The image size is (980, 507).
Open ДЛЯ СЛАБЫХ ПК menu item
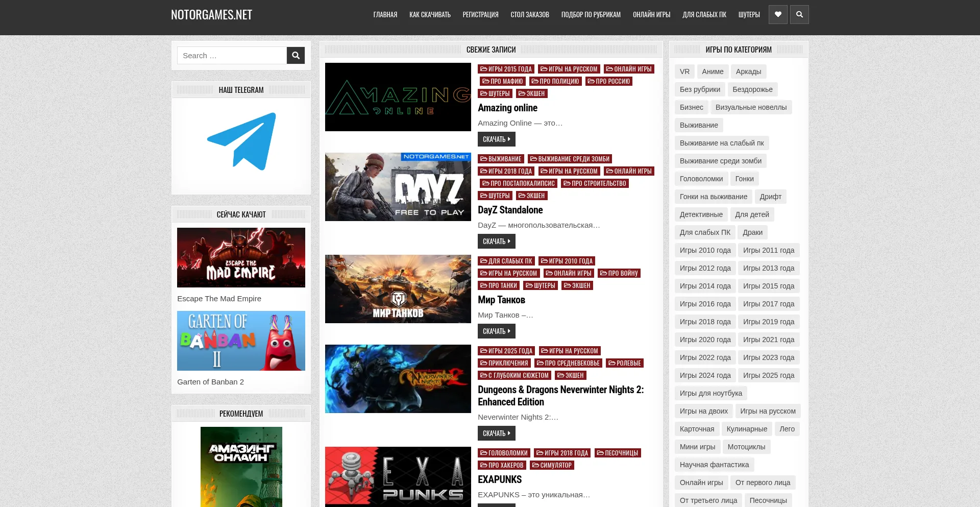[x=704, y=14]
